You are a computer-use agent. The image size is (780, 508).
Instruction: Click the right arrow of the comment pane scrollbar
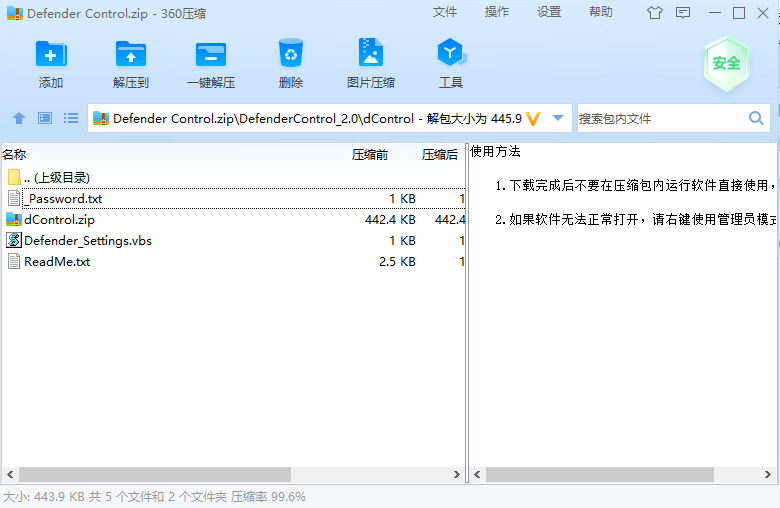click(768, 474)
